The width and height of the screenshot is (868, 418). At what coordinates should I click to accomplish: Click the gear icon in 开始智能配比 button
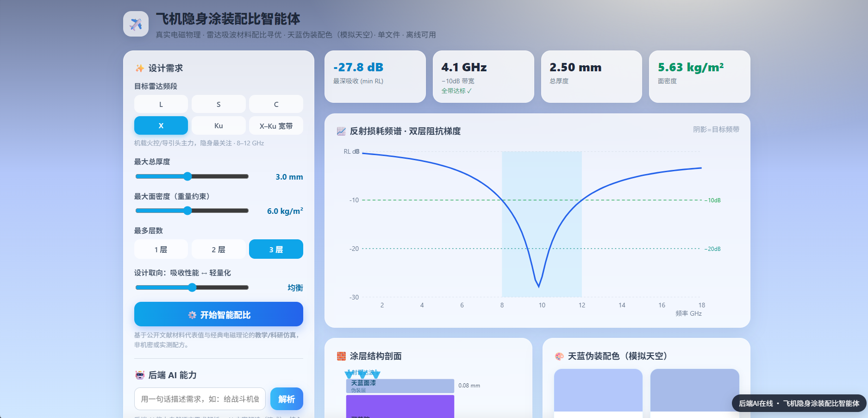coord(192,315)
